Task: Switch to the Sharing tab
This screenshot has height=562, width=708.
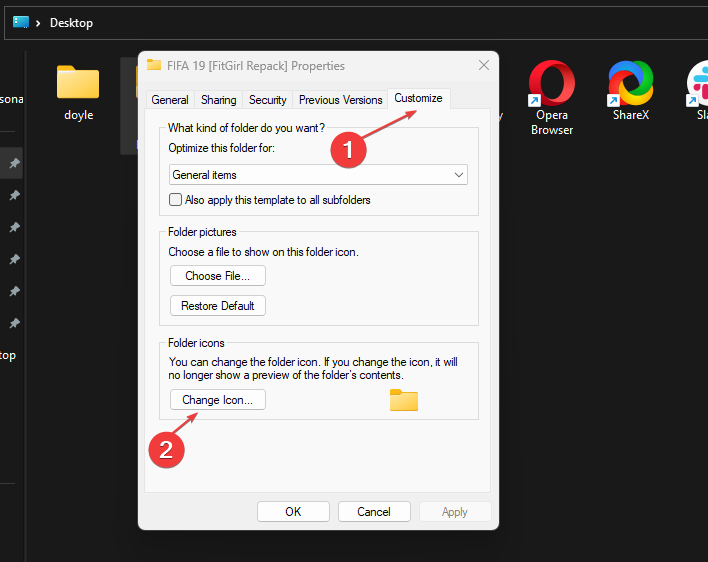Action: tap(219, 100)
